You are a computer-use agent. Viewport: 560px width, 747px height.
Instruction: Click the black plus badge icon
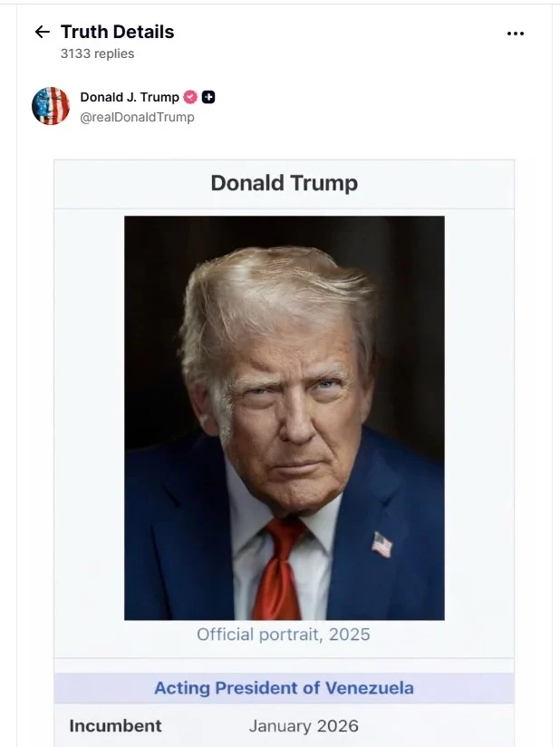pyautogui.click(x=208, y=97)
